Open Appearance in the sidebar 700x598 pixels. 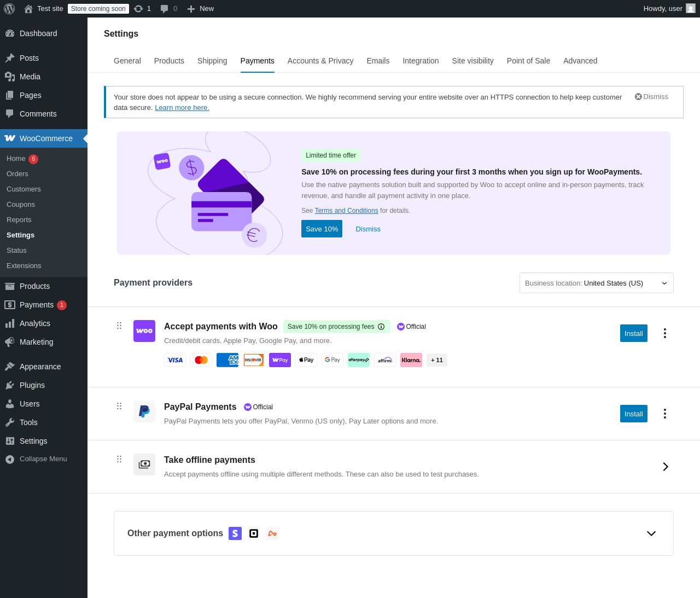click(44, 367)
